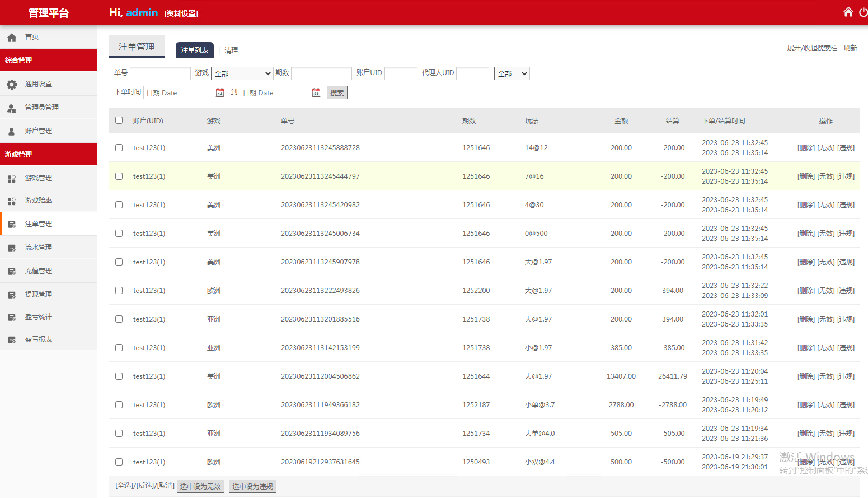Open the end date calendar picker icon
Image resolution: width=868 pixels, height=498 pixels.
[x=316, y=93]
